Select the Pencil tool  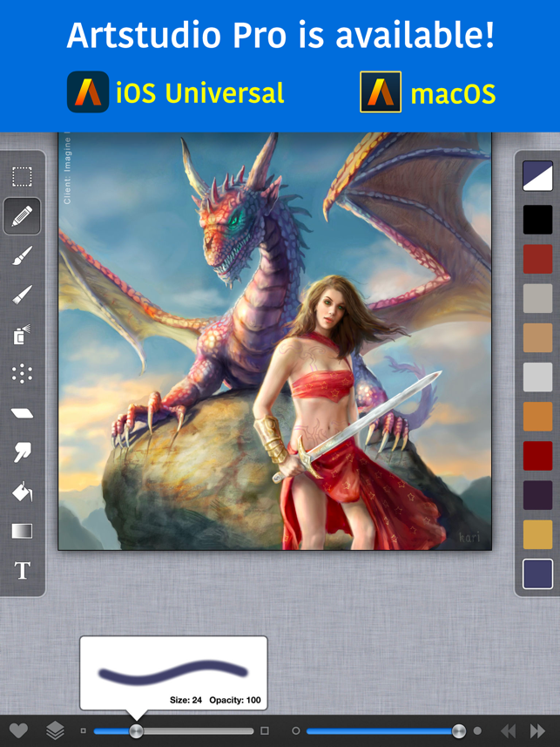tap(22, 216)
